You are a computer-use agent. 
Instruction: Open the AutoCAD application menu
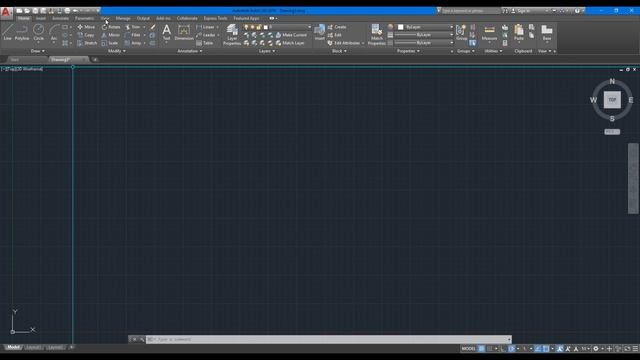(x=6, y=12)
